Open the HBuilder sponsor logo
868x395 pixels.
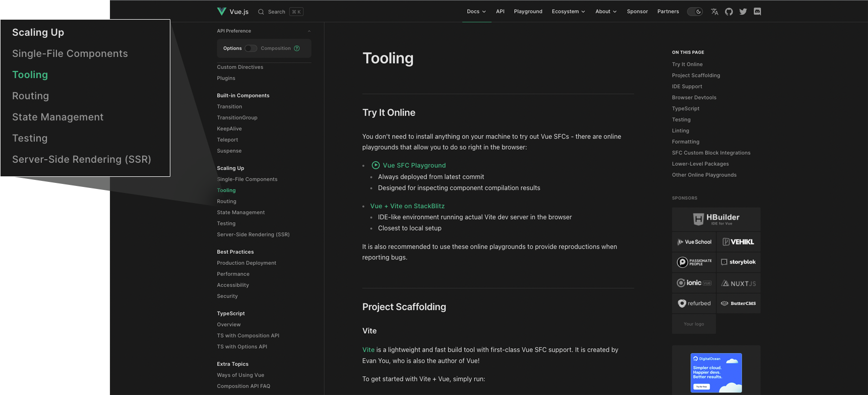pos(716,219)
